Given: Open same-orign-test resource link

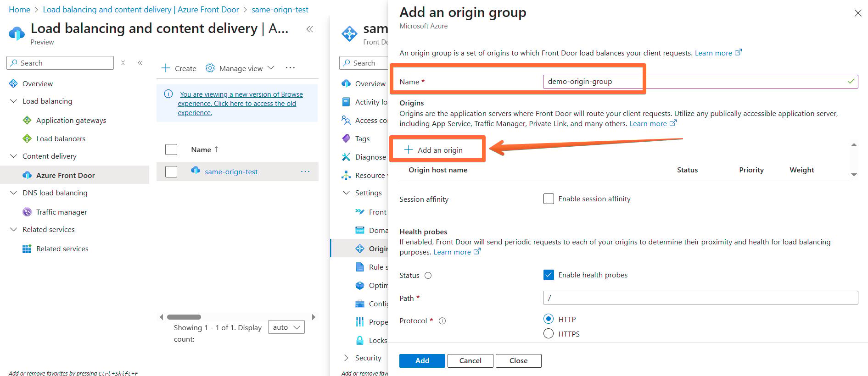Looking at the screenshot, I should pyautogui.click(x=231, y=171).
